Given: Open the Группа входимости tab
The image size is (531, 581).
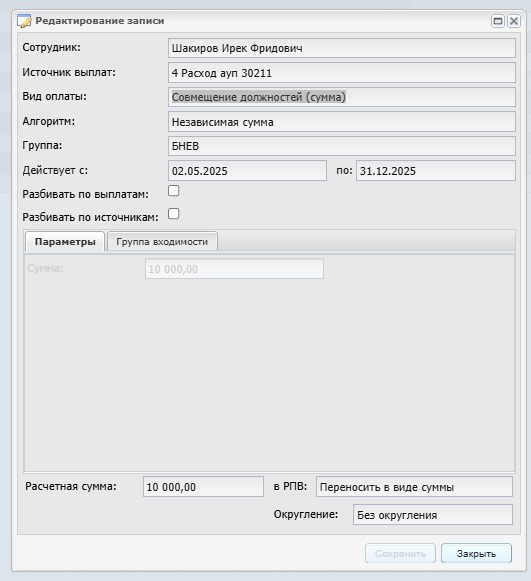Looking at the screenshot, I should 162,242.
